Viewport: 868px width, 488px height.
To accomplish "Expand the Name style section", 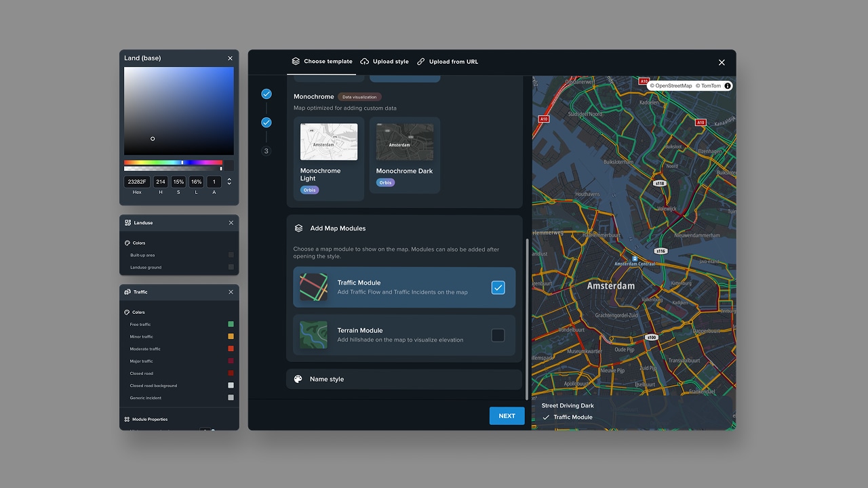I will tap(404, 379).
